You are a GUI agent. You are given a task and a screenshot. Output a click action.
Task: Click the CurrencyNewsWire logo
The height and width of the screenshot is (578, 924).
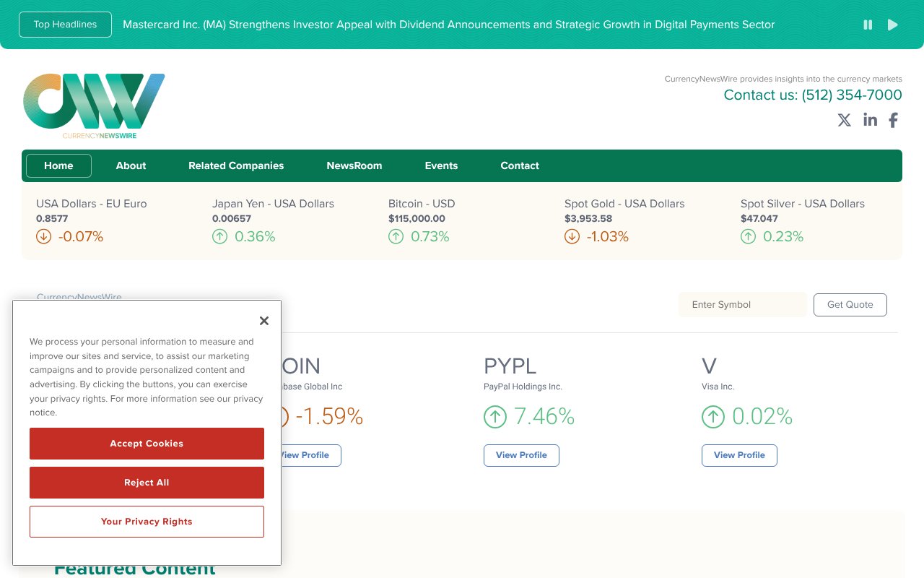coord(94,105)
